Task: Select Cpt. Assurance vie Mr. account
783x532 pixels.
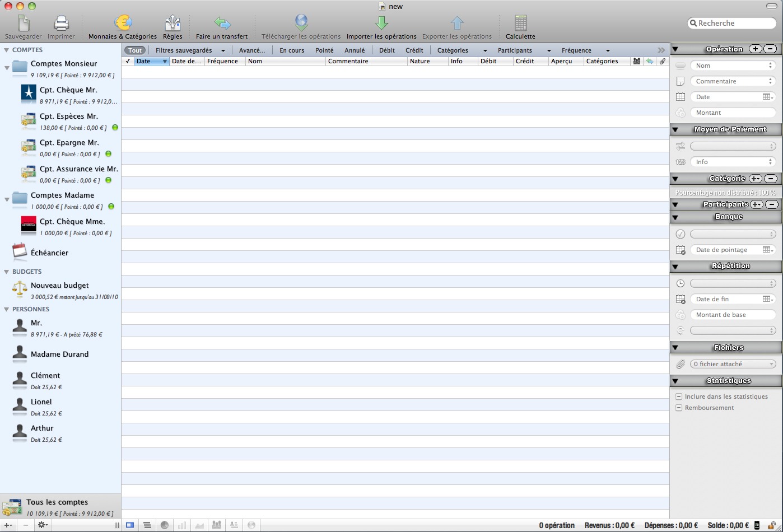Action: click(x=68, y=174)
